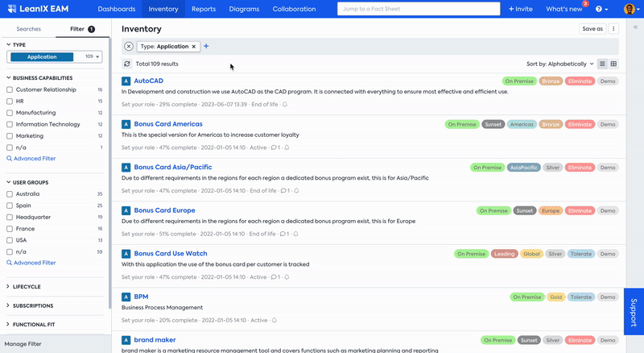Open Bonus Card Use Watch comments icon

(275, 277)
